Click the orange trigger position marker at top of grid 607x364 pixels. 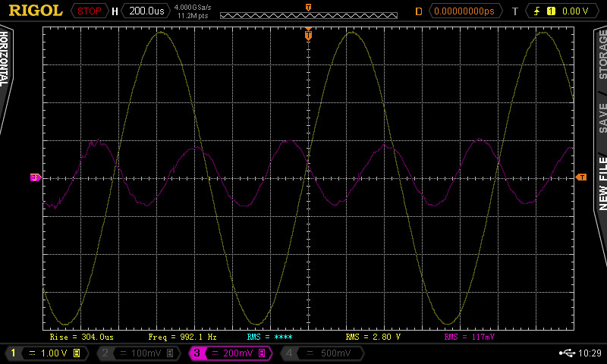[308, 33]
